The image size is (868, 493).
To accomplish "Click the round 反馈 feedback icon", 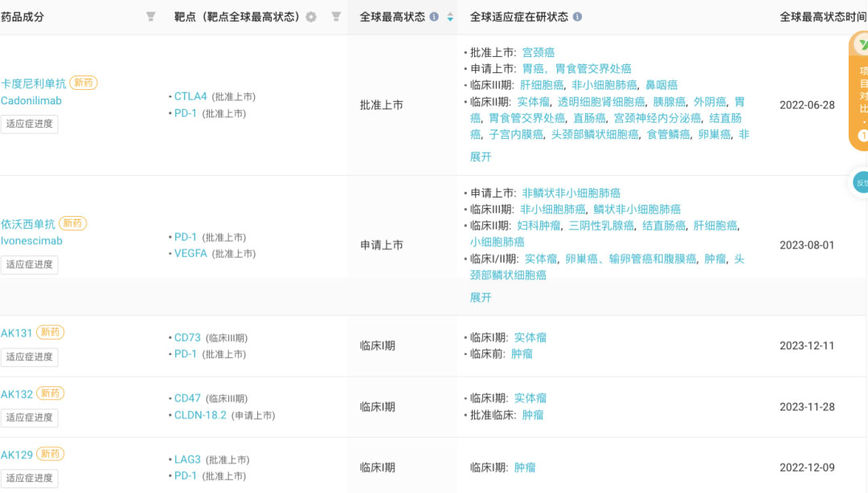I will [861, 182].
